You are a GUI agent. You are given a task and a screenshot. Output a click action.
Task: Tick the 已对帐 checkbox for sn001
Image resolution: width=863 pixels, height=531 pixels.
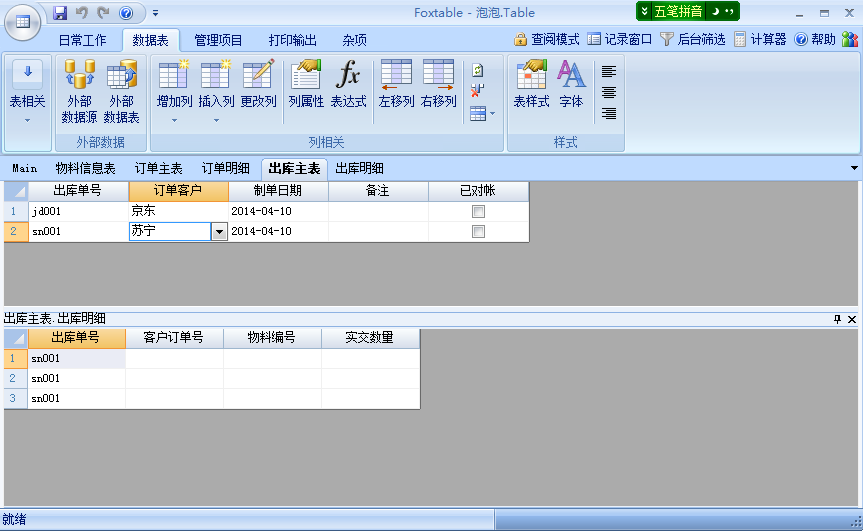(478, 232)
